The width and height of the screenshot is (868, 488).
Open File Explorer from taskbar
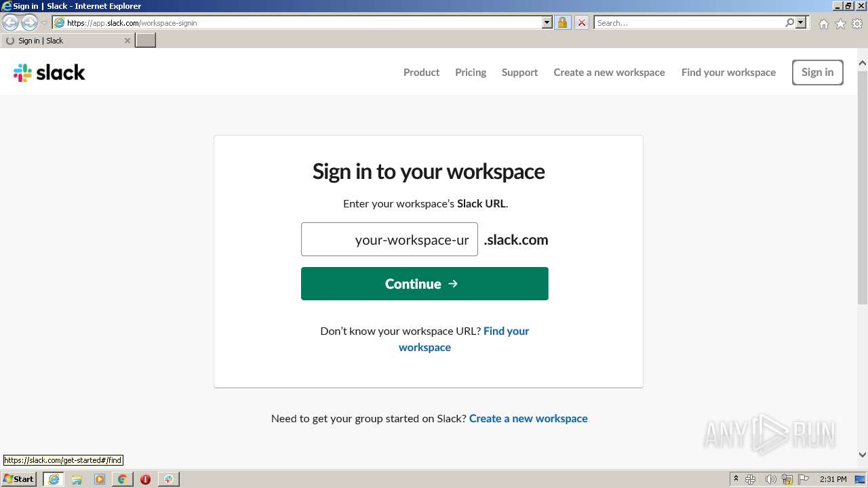coord(77,479)
